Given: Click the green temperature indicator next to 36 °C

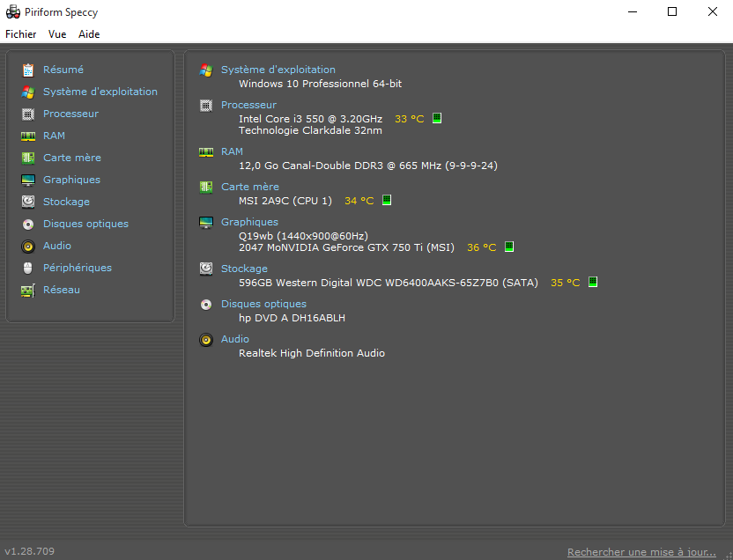Looking at the screenshot, I should 509,247.
